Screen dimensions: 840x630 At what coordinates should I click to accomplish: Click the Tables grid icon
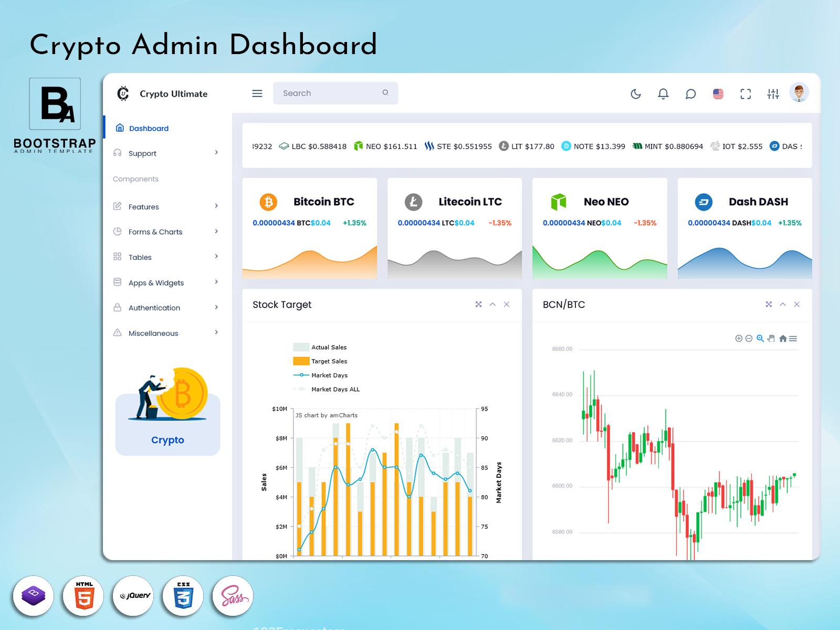coord(118,257)
